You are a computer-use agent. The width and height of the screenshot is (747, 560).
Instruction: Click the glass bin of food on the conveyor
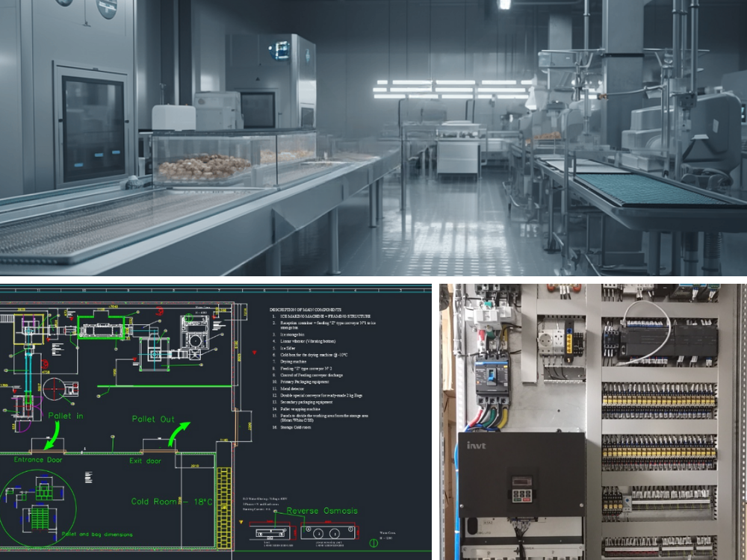203,161
